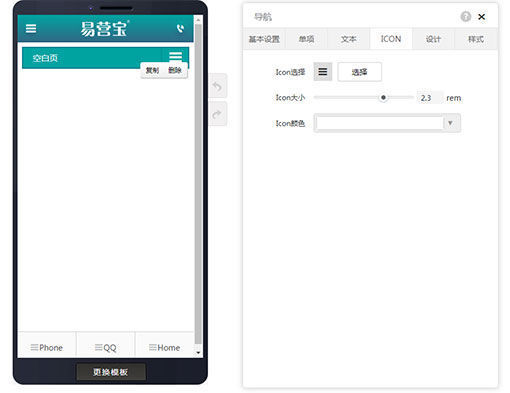Click the scrollbar down arrow in phone preview

click(x=198, y=353)
